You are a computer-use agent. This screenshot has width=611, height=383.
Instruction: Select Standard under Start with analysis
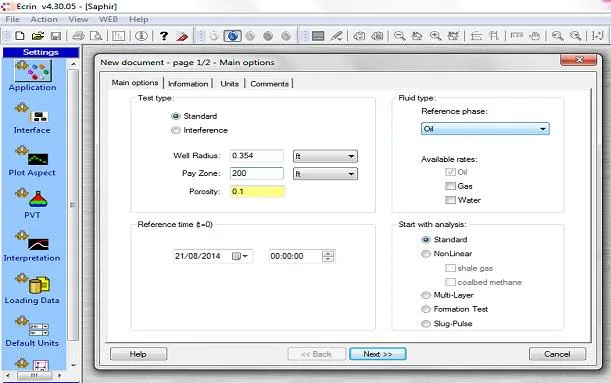tap(426, 240)
